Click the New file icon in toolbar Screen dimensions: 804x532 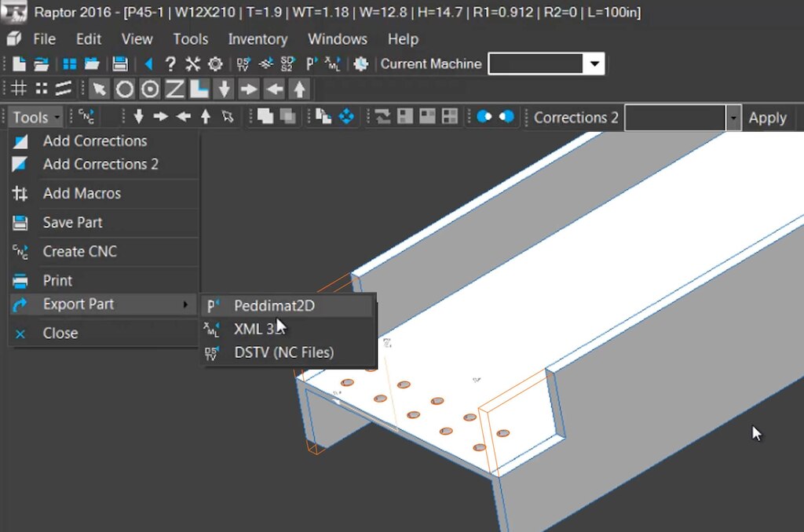coord(19,64)
